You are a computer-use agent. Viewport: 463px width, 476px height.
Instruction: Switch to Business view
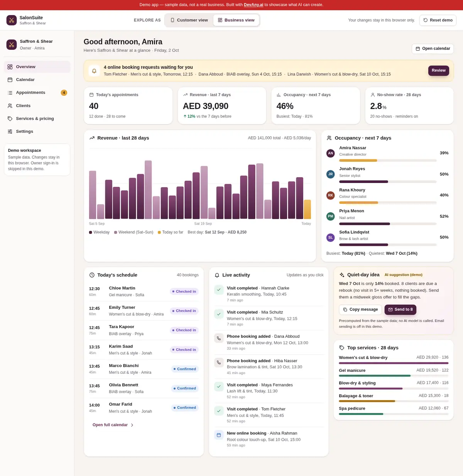point(236,20)
